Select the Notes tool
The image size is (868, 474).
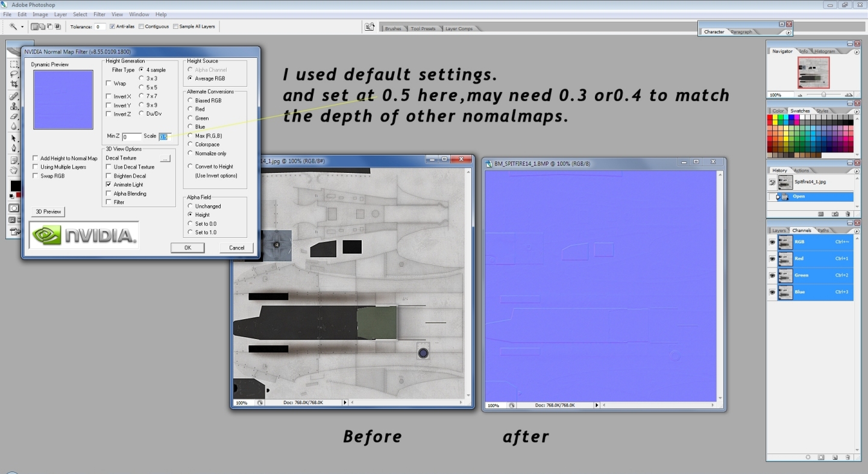[14, 161]
